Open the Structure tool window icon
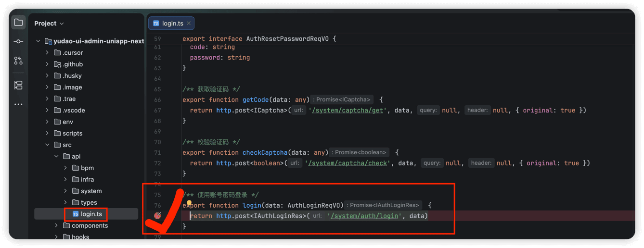 point(18,85)
